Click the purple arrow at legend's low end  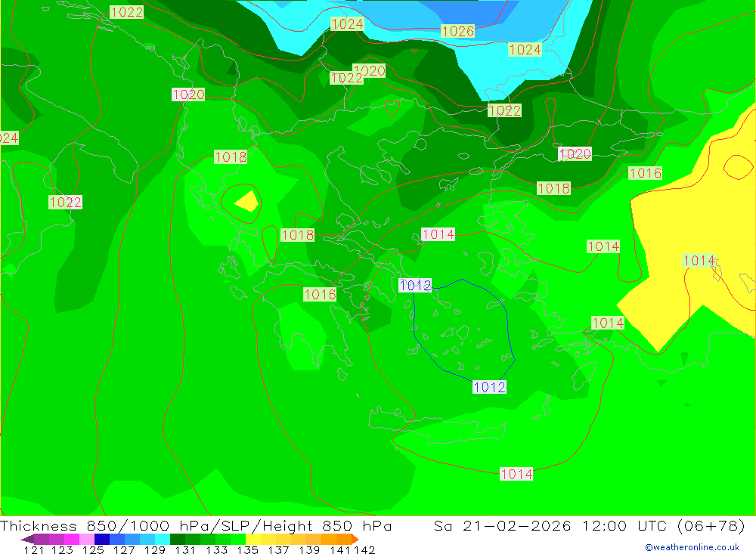27,539
